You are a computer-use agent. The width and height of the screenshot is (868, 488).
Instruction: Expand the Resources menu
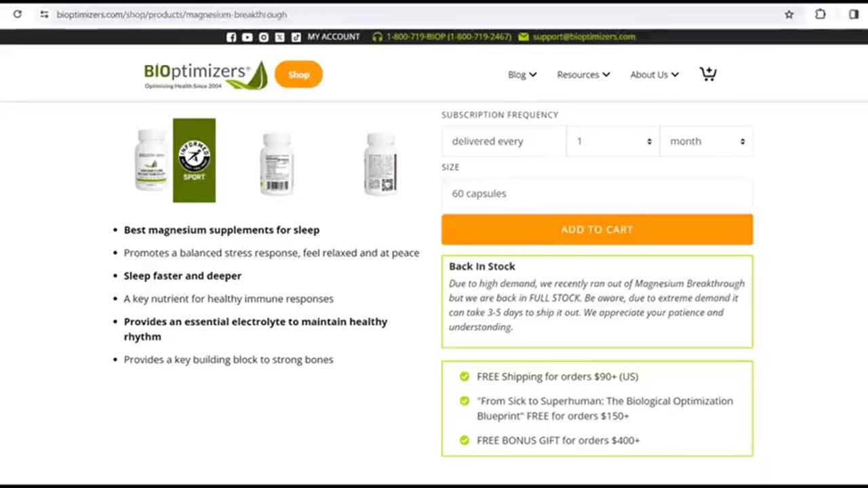pos(583,75)
